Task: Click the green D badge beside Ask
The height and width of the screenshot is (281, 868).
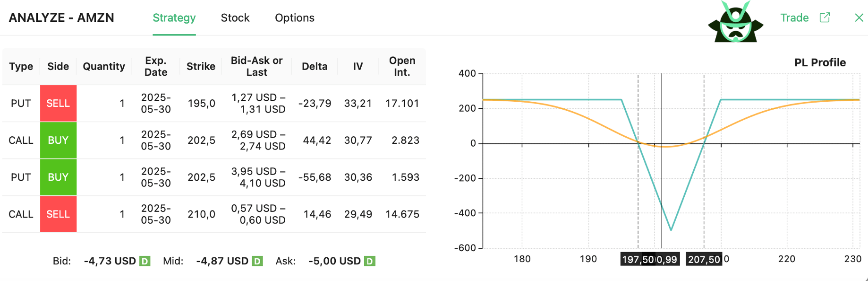Action: pyautogui.click(x=370, y=261)
